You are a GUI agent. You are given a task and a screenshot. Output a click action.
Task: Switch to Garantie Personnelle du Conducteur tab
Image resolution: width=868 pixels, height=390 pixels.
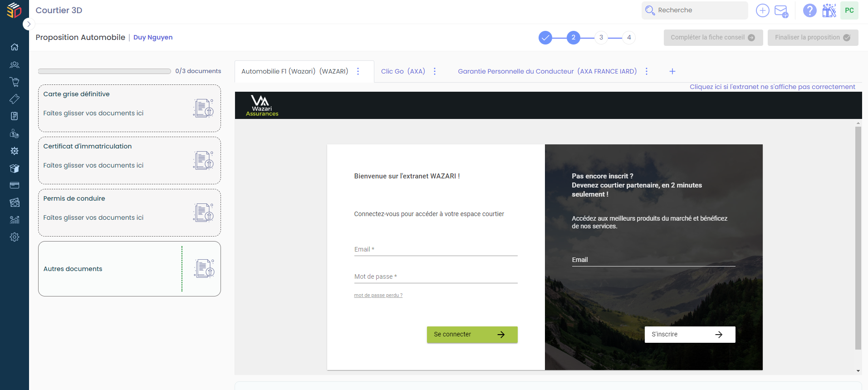coord(547,71)
